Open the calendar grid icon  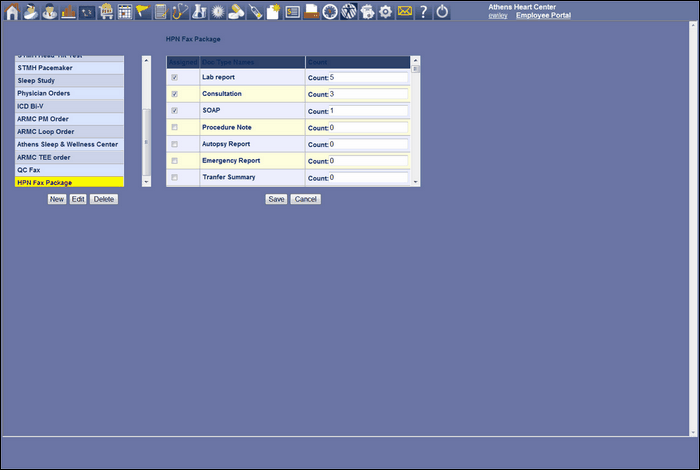click(125, 11)
